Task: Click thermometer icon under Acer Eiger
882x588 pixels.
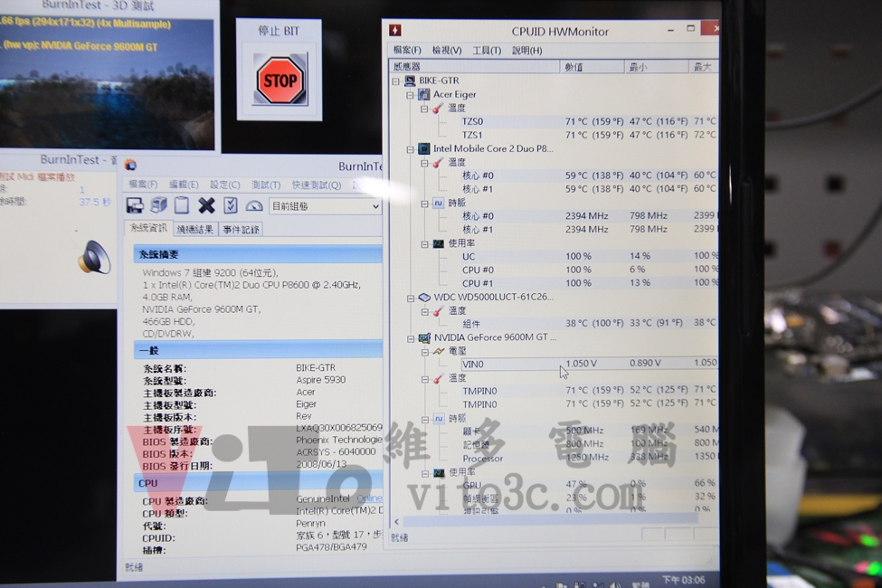Action: (438, 108)
